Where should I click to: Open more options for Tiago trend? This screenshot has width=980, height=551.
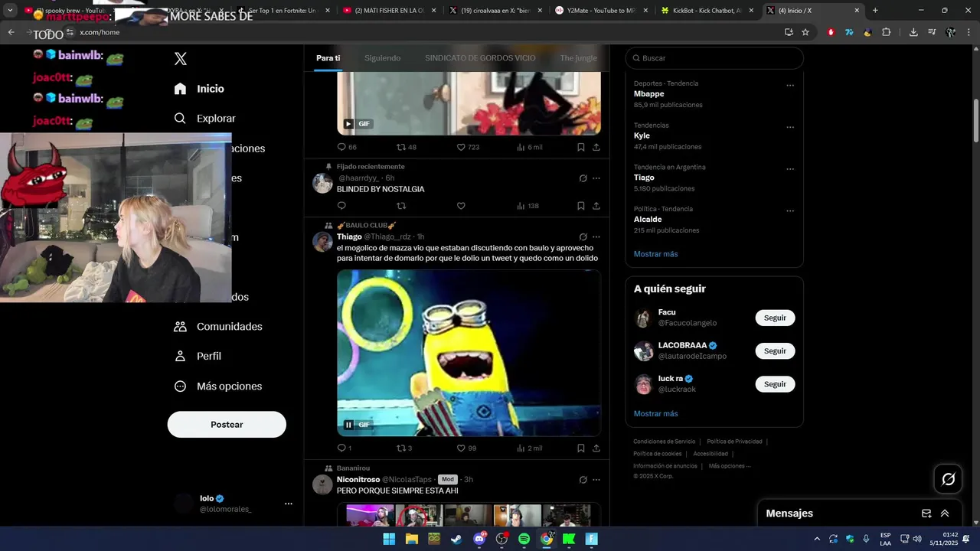pyautogui.click(x=790, y=169)
